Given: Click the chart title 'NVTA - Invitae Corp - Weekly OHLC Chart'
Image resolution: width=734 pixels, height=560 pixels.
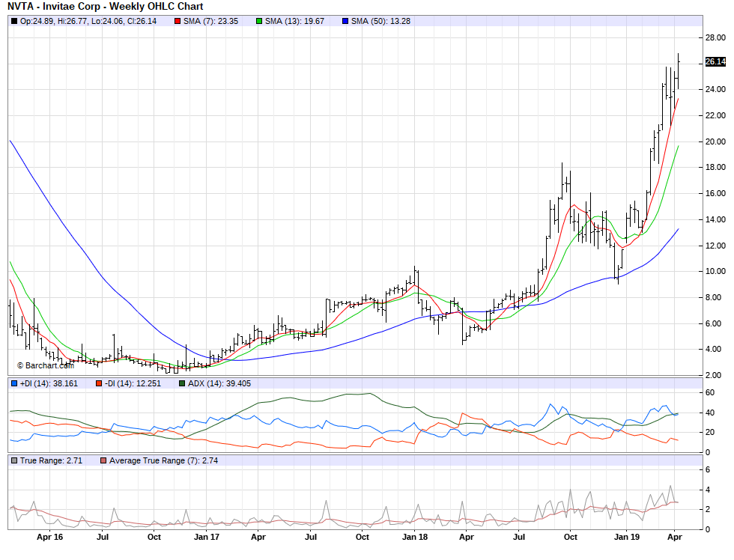Looking at the screenshot, I should click(106, 7).
